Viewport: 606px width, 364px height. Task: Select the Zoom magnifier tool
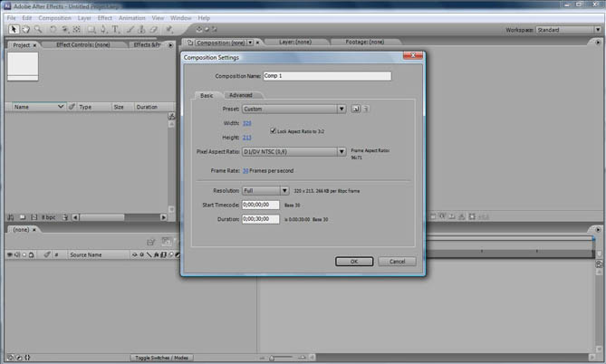(38, 29)
